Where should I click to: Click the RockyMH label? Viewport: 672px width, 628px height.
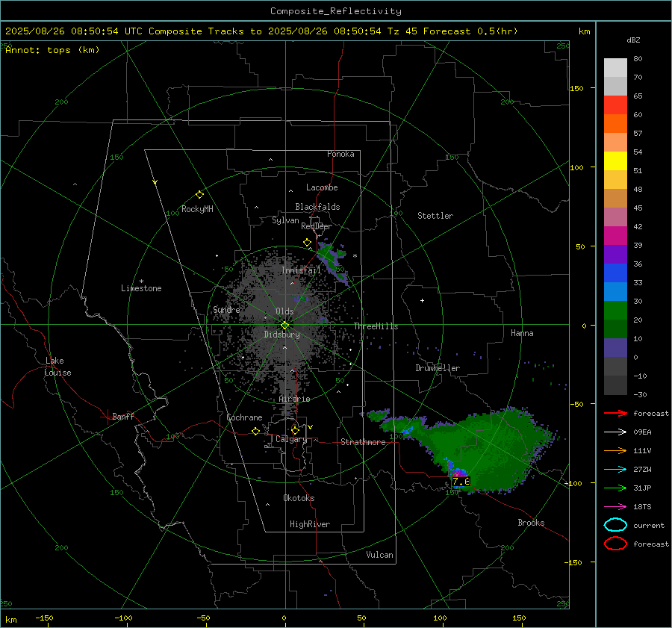click(197, 209)
